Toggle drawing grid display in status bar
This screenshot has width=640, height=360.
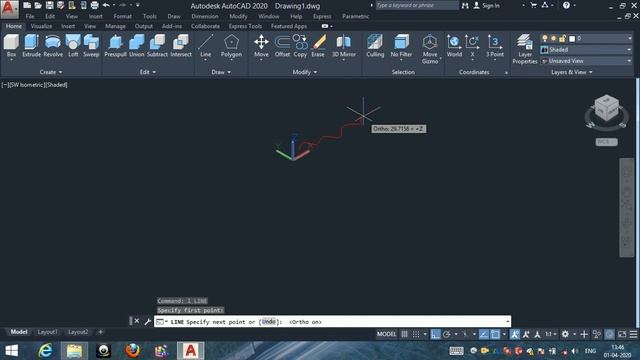[x=404, y=334]
